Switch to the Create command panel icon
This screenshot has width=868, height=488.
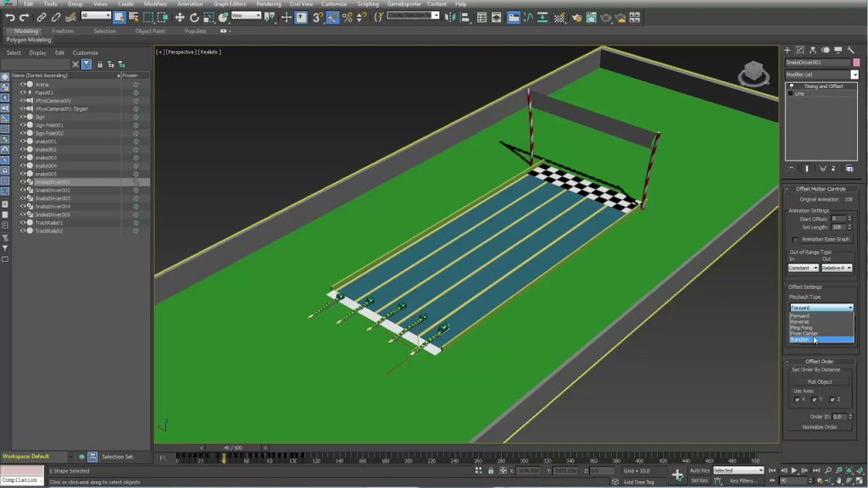pos(788,50)
